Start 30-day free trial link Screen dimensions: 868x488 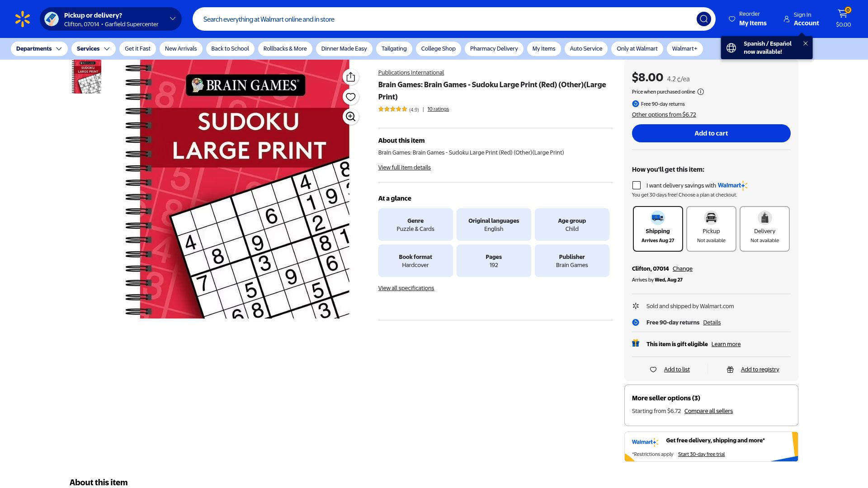coord(701,455)
